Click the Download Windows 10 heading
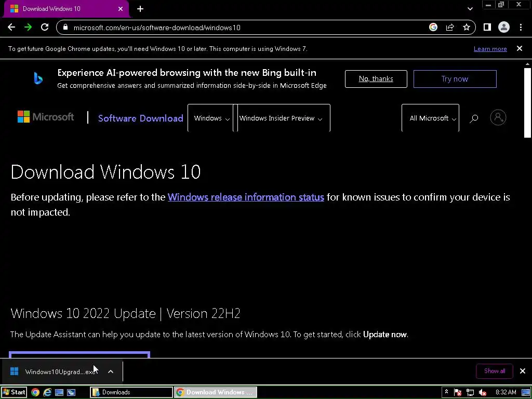Image resolution: width=532 pixels, height=399 pixels. click(105, 171)
